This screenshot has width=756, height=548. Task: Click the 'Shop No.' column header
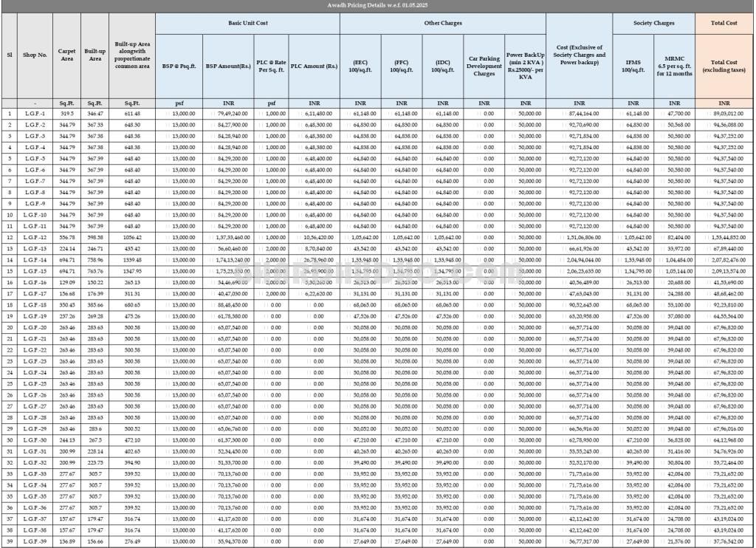point(35,55)
